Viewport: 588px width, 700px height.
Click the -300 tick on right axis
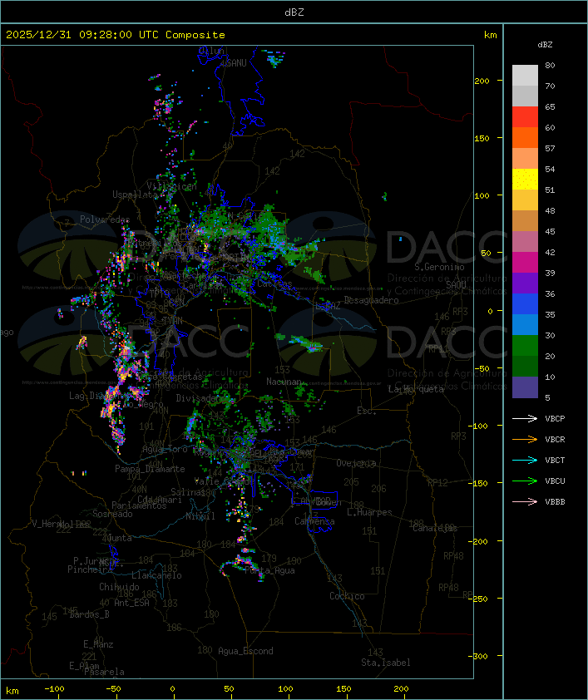coord(477,656)
